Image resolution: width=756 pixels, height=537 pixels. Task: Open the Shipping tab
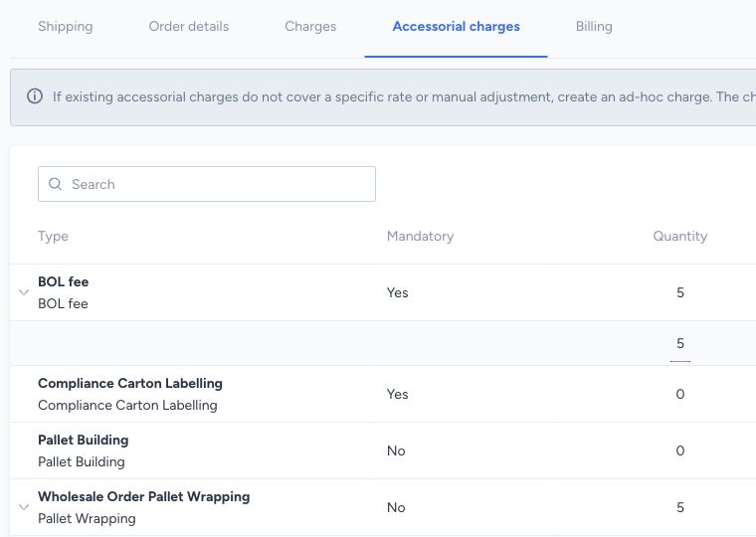pos(65,27)
